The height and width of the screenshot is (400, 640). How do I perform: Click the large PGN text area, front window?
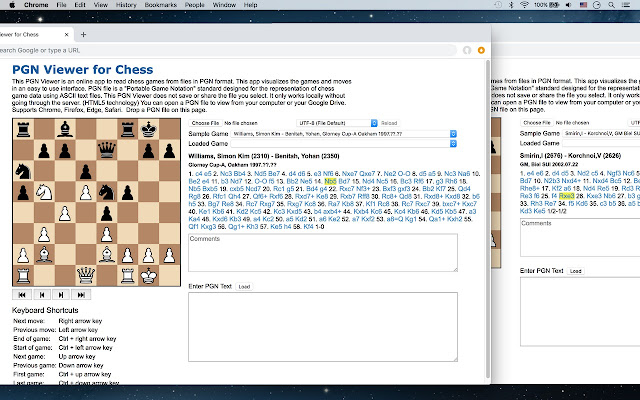(x=323, y=327)
